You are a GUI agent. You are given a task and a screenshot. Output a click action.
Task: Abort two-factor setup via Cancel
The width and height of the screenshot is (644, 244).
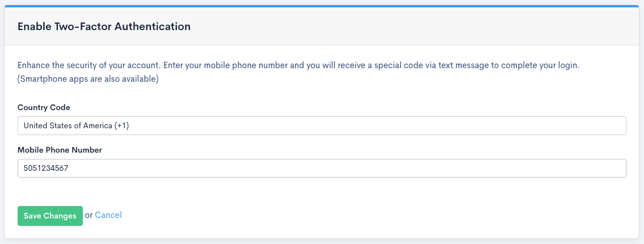pyautogui.click(x=108, y=215)
